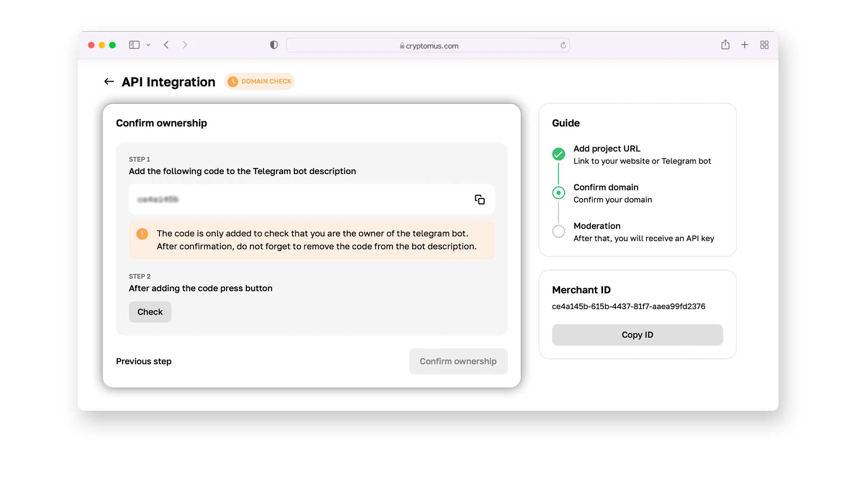
Task: Go forward with browser forward chevron
Action: click(185, 45)
